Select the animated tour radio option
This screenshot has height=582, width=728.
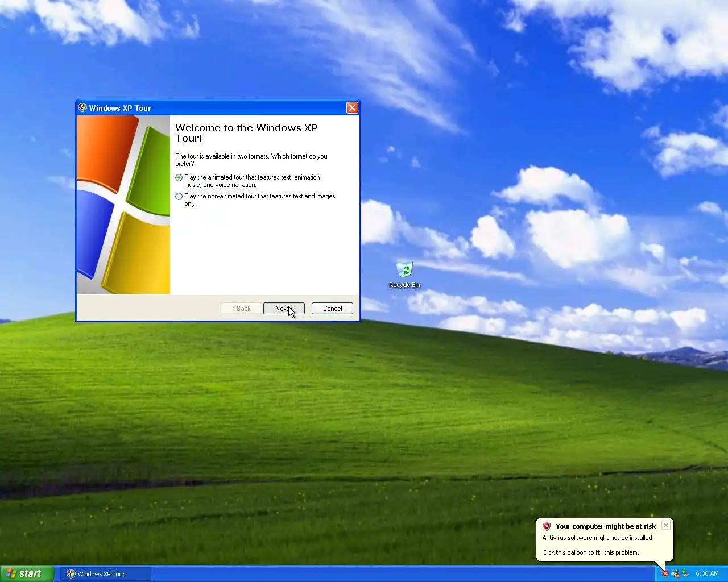179,177
